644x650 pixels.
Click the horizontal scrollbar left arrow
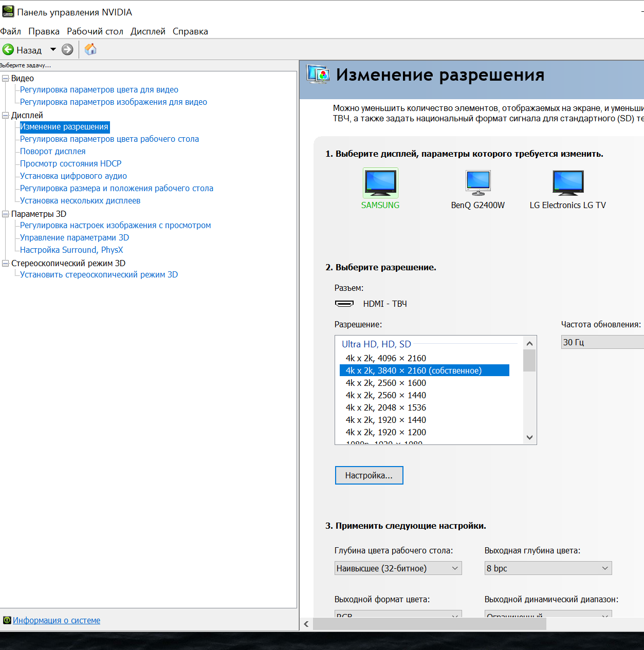tap(306, 624)
